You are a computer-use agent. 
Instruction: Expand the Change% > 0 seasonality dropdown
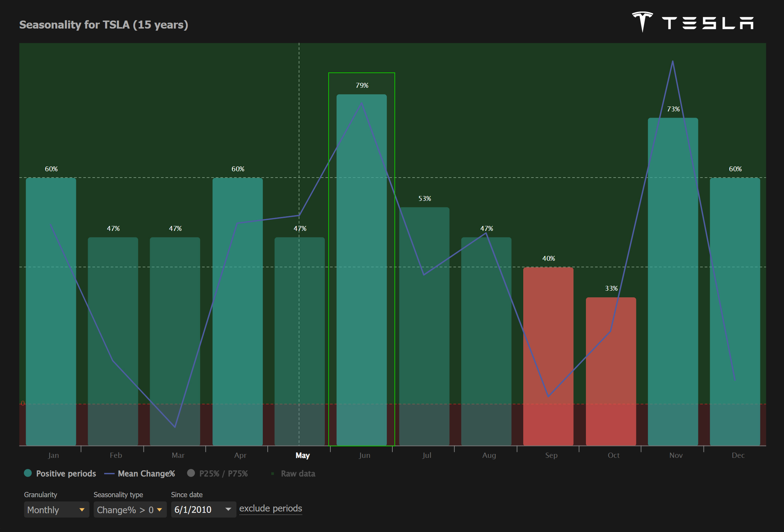coord(130,510)
